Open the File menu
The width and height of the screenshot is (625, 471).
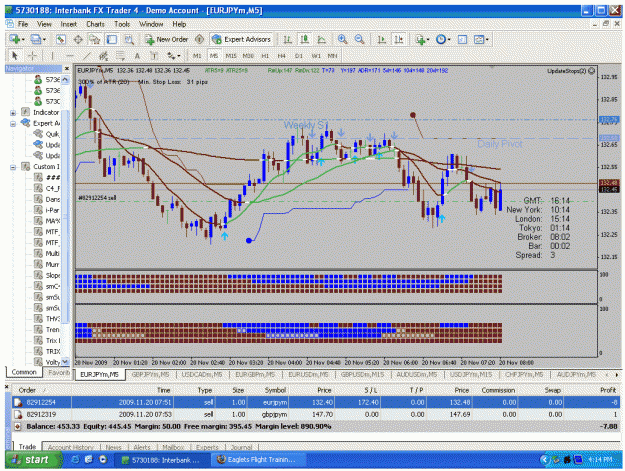coord(23,24)
